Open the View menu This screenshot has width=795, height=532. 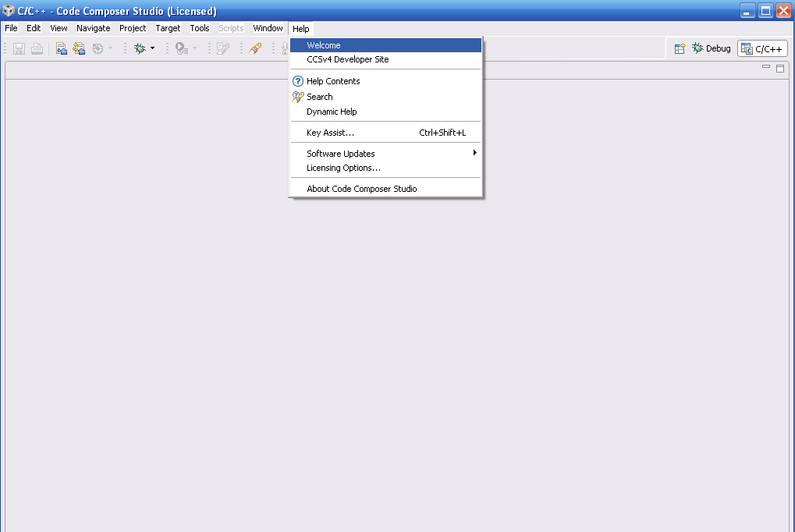pos(59,28)
